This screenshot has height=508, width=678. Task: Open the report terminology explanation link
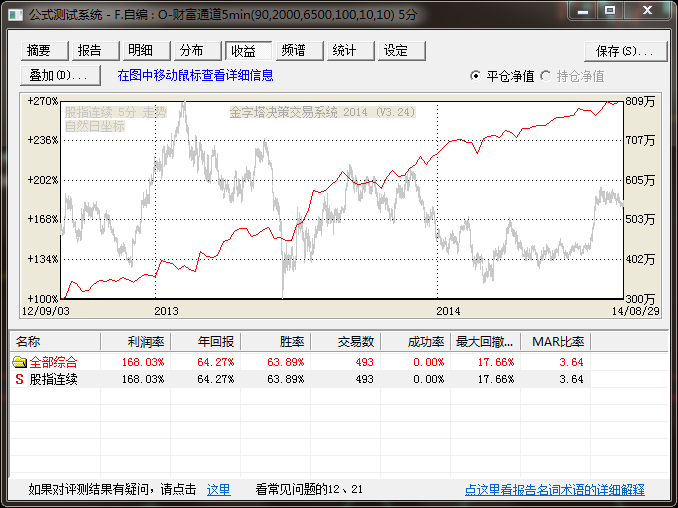click(x=554, y=490)
